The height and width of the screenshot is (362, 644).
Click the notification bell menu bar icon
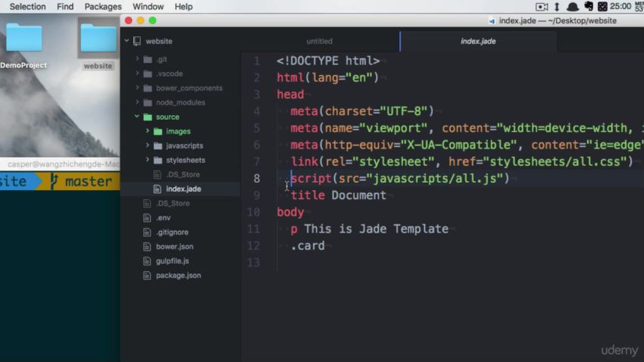(573, 7)
